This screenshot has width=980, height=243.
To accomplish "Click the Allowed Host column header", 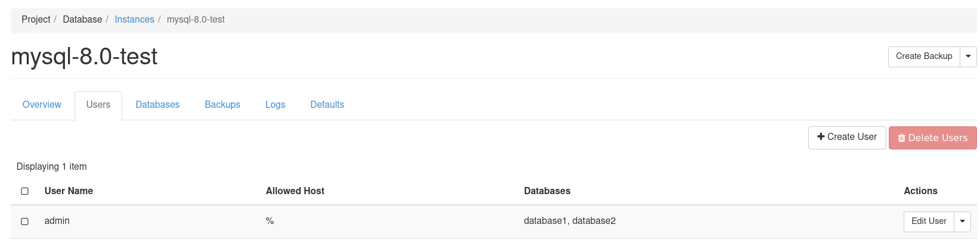I will click(x=295, y=191).
